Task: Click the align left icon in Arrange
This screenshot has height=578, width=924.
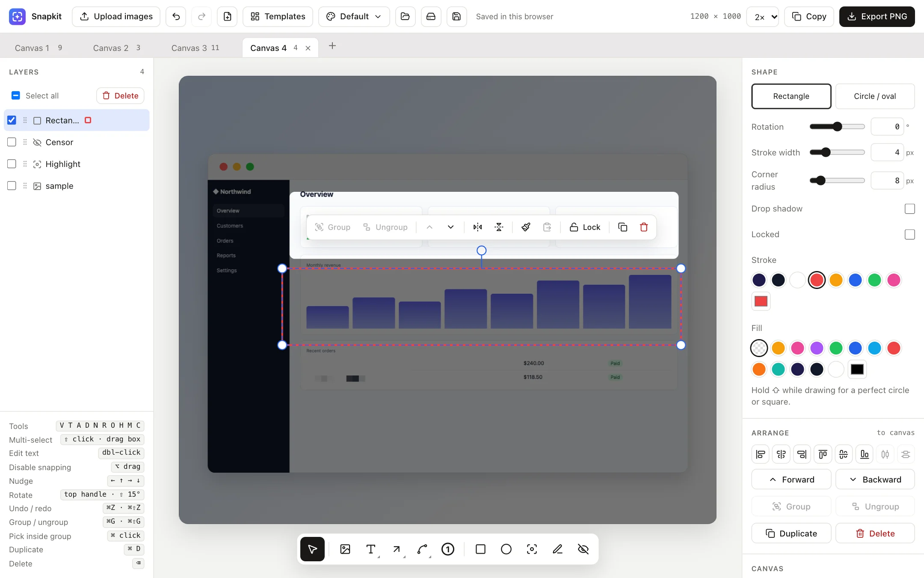Action: coord(761,454)
